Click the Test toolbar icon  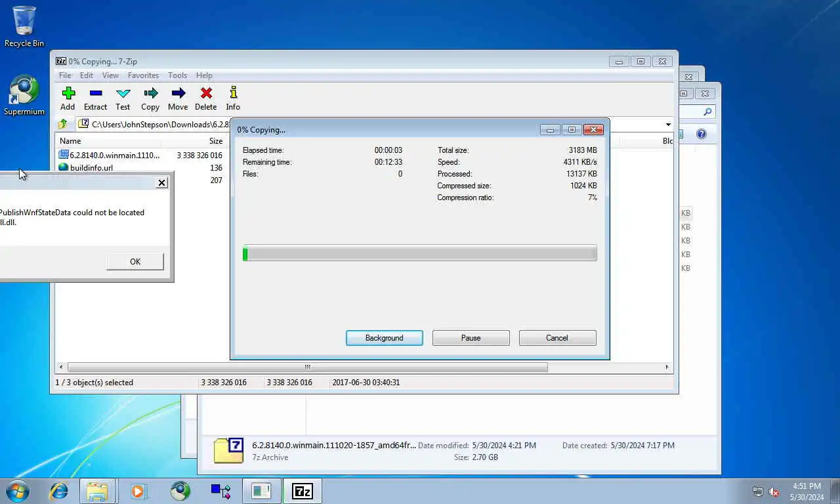pos(123,98)
